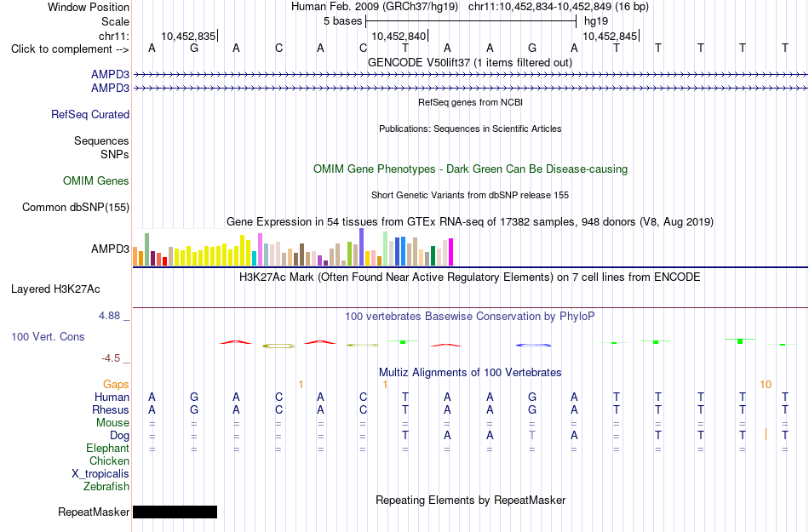
Task: Click the black RepeatMasker repeat element block
Action: pos(175,512)
